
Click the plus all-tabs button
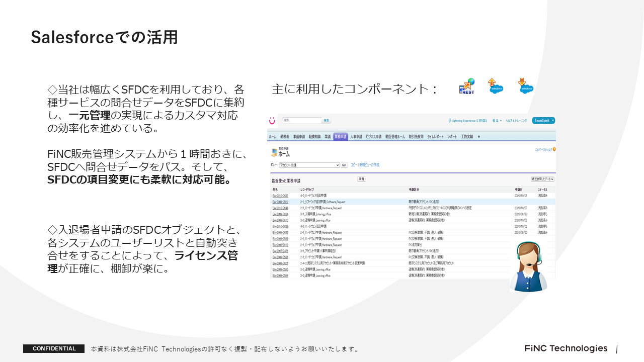tap(478, 136)
